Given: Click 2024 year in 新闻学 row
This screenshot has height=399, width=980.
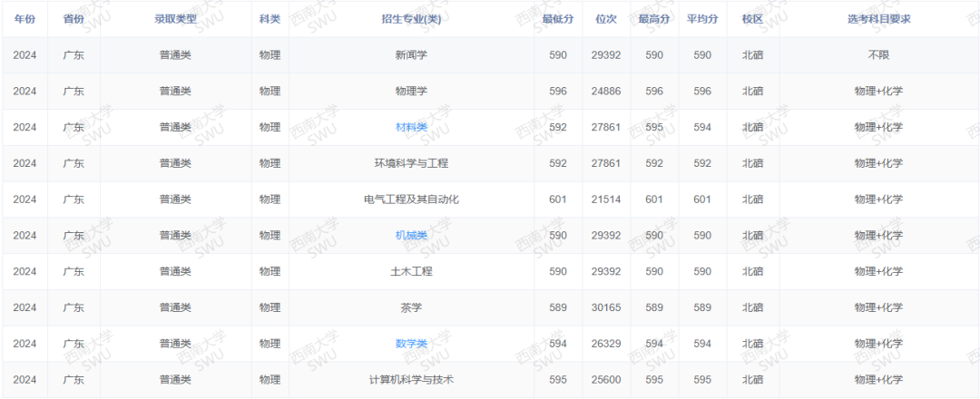Looking at the screenshot, I should [25, 55].
